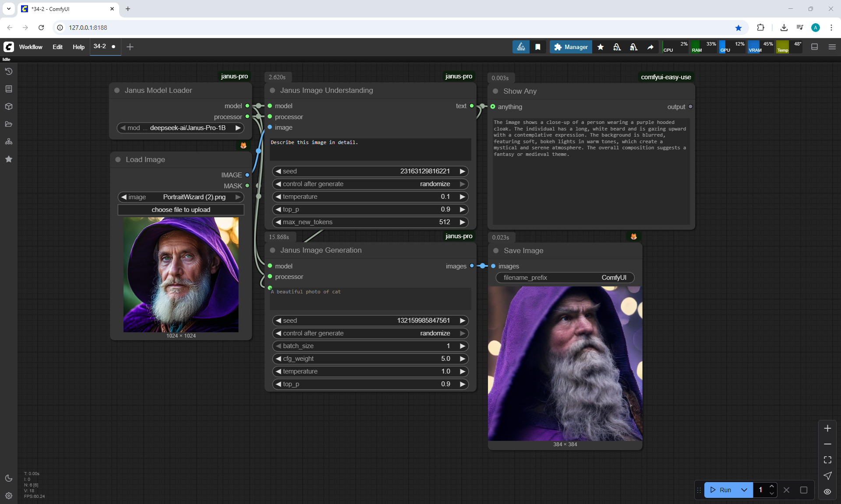
Task: Open the model library cube icon
Action: (9, 106)
